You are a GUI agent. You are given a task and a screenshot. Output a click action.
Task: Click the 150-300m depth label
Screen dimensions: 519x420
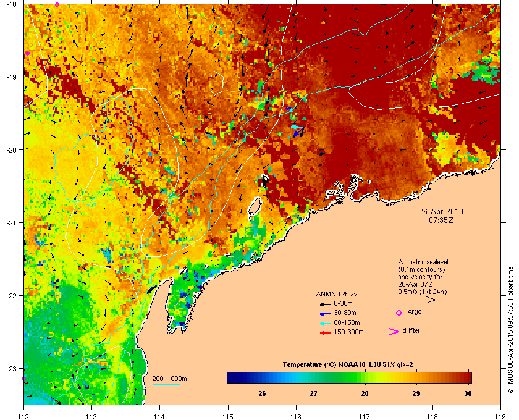(x=348, y=332)
